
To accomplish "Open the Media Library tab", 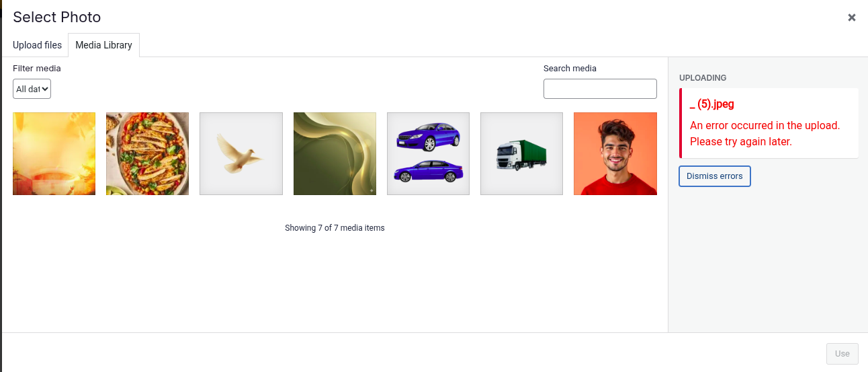I will tap(103, 45).
